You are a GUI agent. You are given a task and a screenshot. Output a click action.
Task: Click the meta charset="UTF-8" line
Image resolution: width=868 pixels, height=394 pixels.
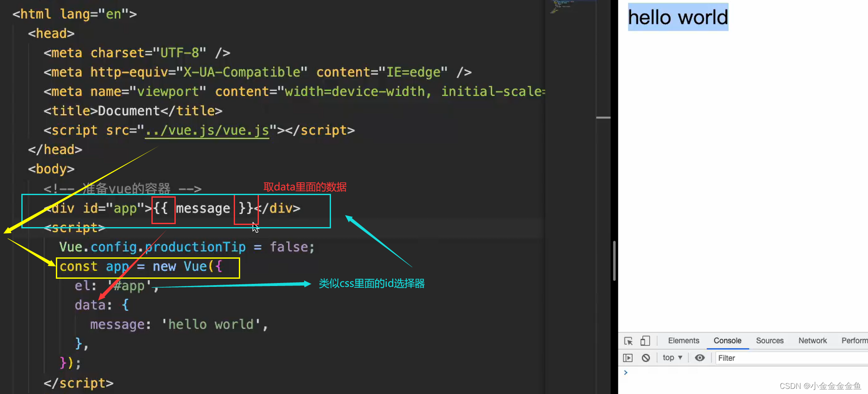(137, 53)
